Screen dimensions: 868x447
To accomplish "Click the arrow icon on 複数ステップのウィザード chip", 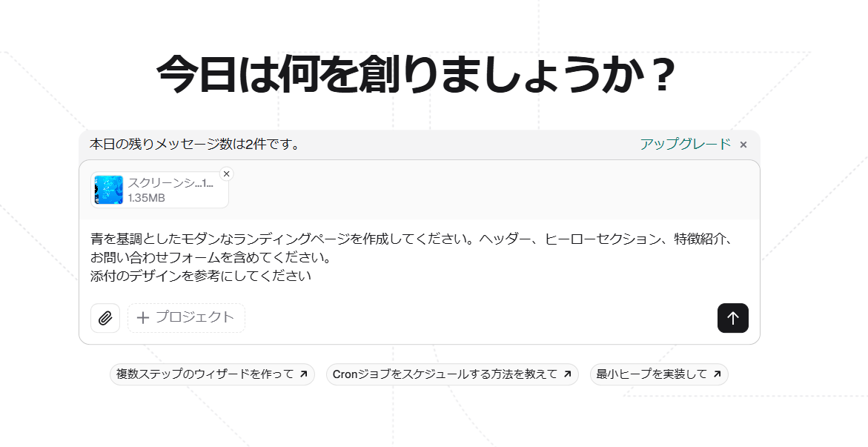I will (303, 374).
